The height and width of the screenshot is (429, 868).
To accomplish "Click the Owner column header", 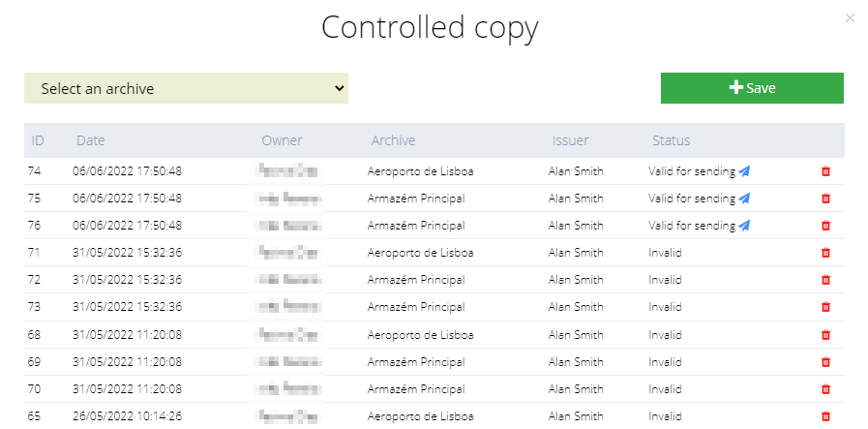I will coord(283,140).
